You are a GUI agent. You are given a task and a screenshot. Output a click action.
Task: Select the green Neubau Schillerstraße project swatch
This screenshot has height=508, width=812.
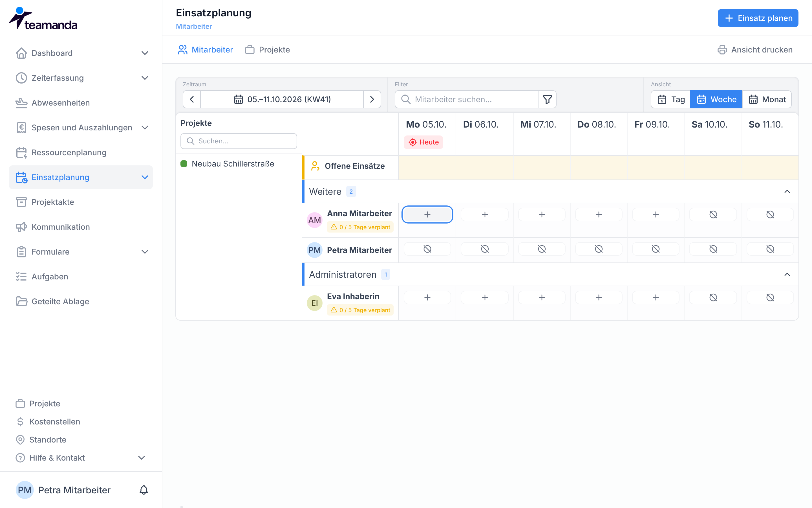click(184, 164)
